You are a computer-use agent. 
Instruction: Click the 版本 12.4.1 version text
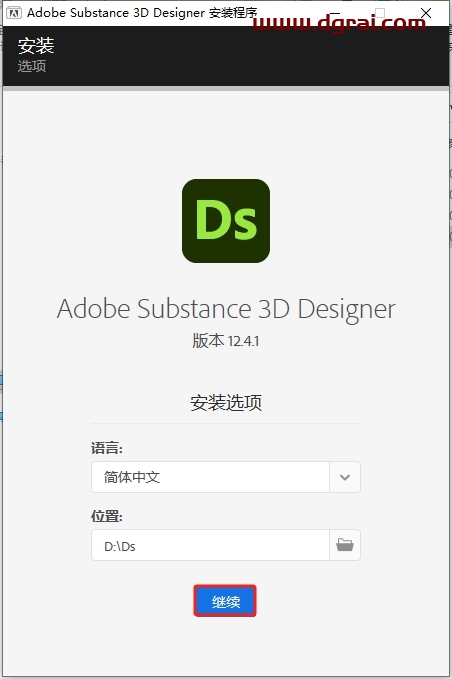pyautogui.click(x=226, y=341)
